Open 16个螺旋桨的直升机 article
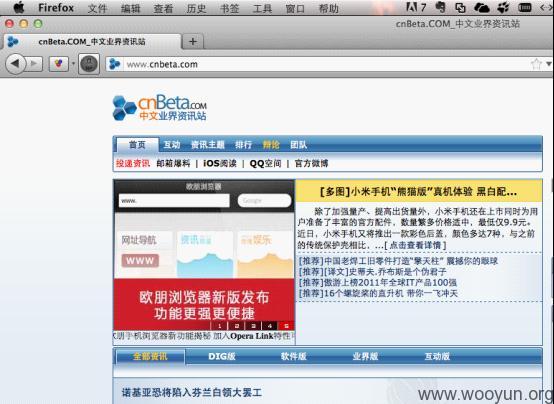 click(378, 293)
